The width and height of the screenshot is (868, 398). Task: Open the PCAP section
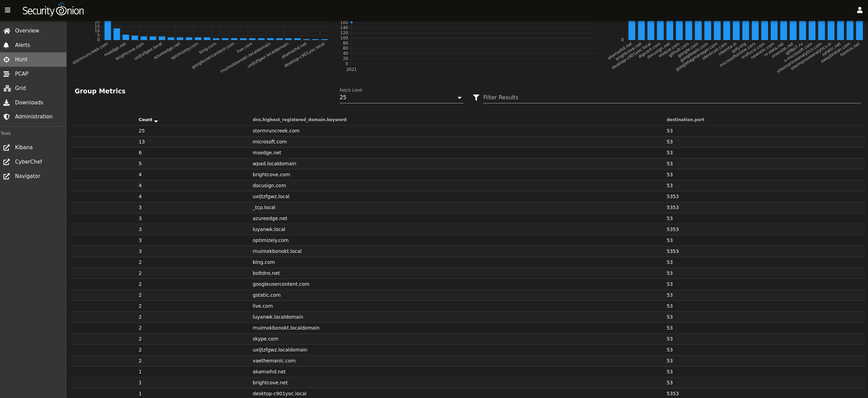click(33, 74)
